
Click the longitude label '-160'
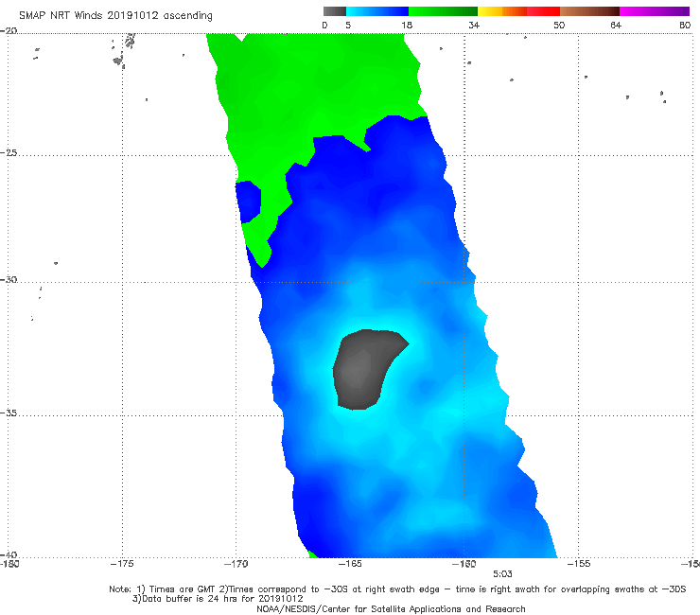[x=464, y=564]
